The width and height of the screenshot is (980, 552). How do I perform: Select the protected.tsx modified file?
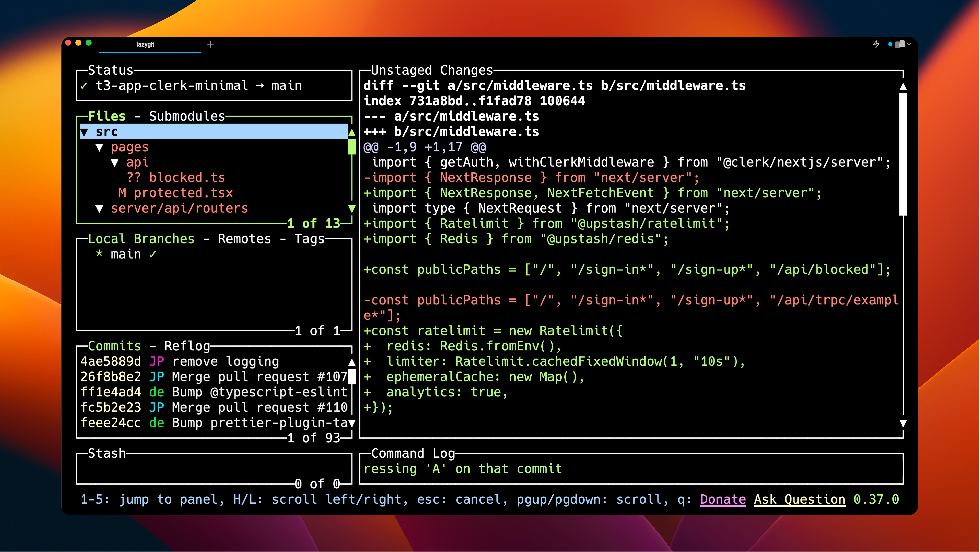[x=175, y=193]
